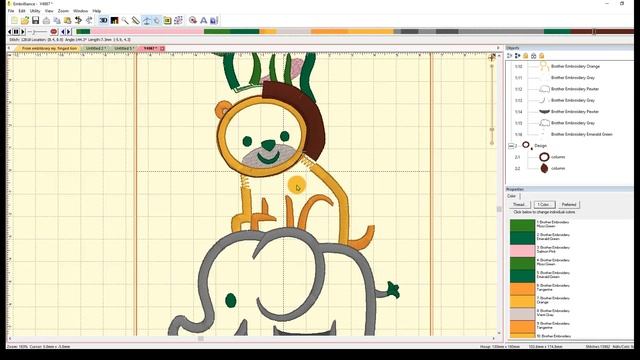Click the Open folder icon
640x360 pixels.
pyautogui.click(x=25, y=20)
